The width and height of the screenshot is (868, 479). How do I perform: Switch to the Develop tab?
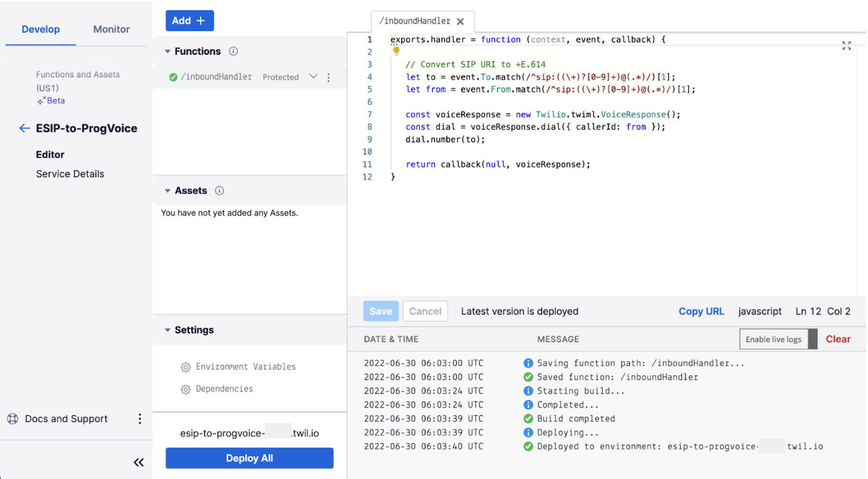pyautogui.click(x=41, y=29)
